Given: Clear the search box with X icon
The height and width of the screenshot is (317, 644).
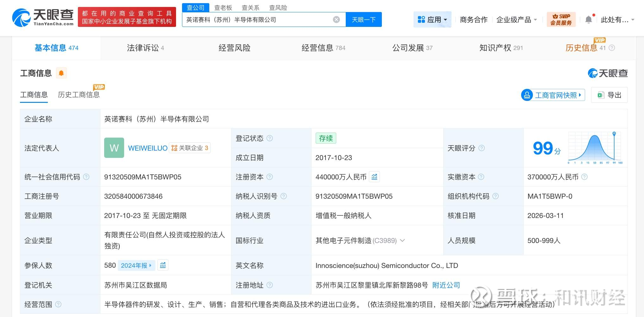Looking at the screenshot, I should [x=336, y=20].
